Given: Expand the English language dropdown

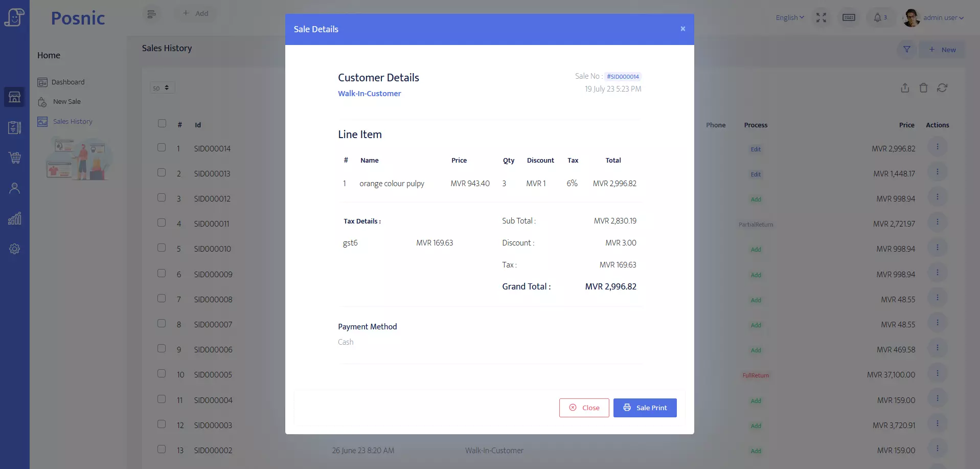Looking at the screenshot, I should click(x=789, y=18).
